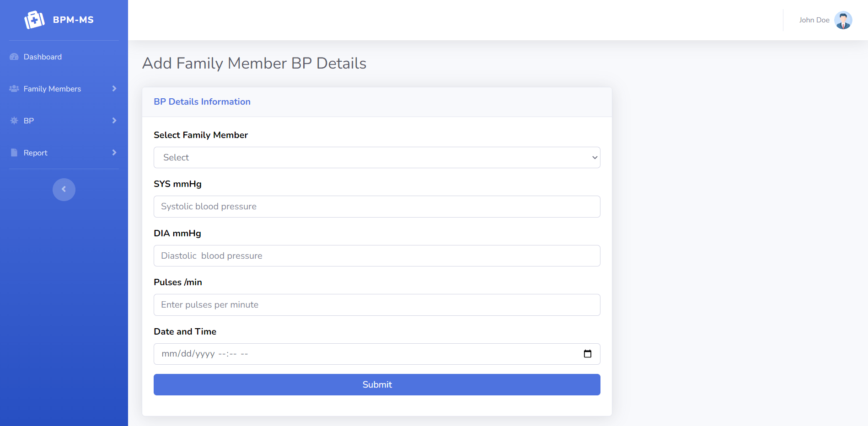868x426 pixels.
Task: Expand the Family Members submenu chevron
Action: (x=114, y=89)
